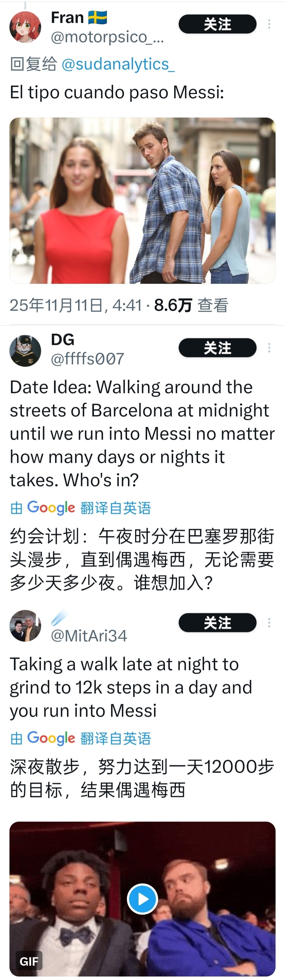Open the @ffffs007 username handle
This screenshot has width=285, height=980.
(x=87, y=359)
